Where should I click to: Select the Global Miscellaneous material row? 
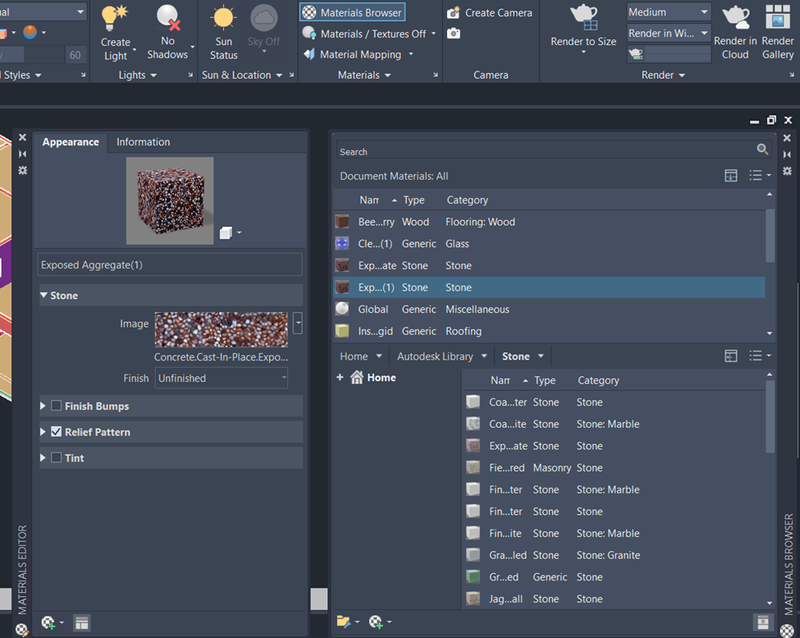point(549,309)
